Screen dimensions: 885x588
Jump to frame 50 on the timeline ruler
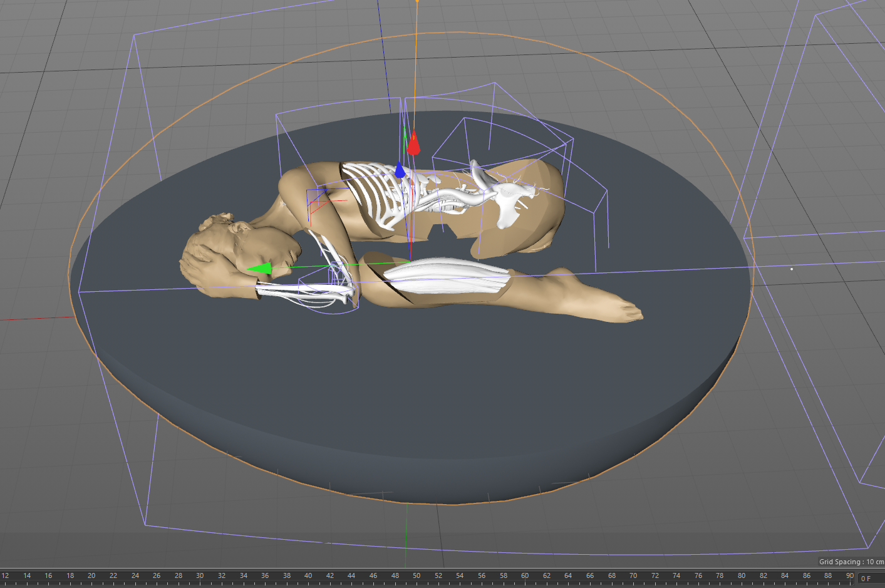[x=417, y=575]
